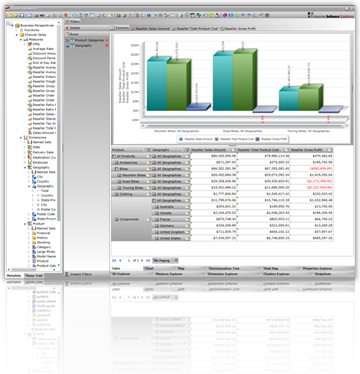
Task: Switch to the Parse Tree tab
Action: 34,276
